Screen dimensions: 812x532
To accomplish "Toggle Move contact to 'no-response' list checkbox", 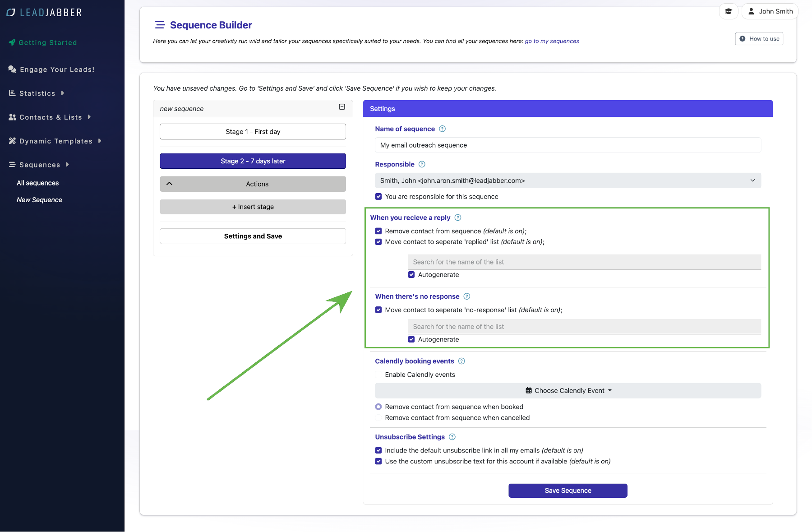I will click(x=378, y=310).
